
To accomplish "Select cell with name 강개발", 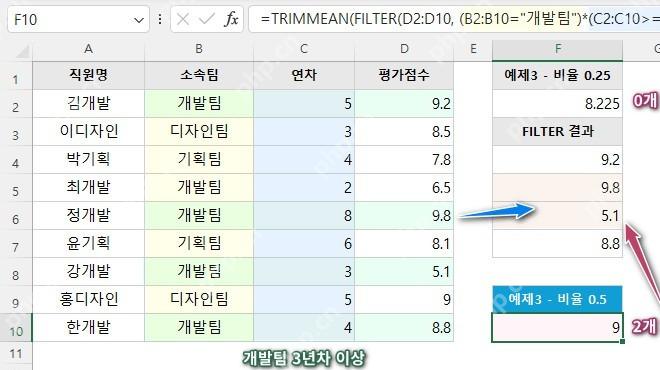I will click(x=88, y=272).
